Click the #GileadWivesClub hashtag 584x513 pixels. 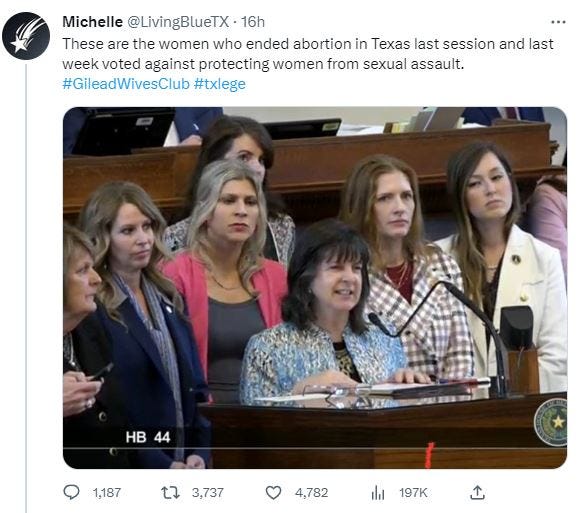pyautogui.click(x=126, y=84)
